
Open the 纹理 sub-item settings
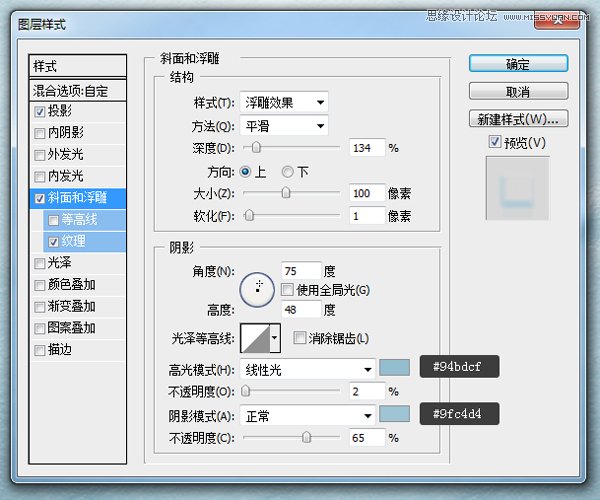tap(73, 241)
